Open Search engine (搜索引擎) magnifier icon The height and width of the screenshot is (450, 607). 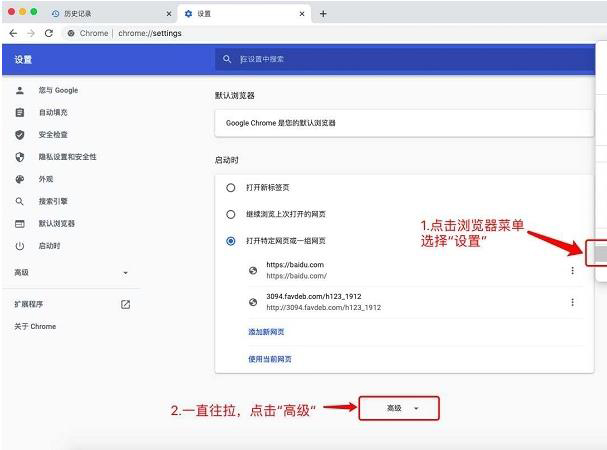(x=20, y=201)
